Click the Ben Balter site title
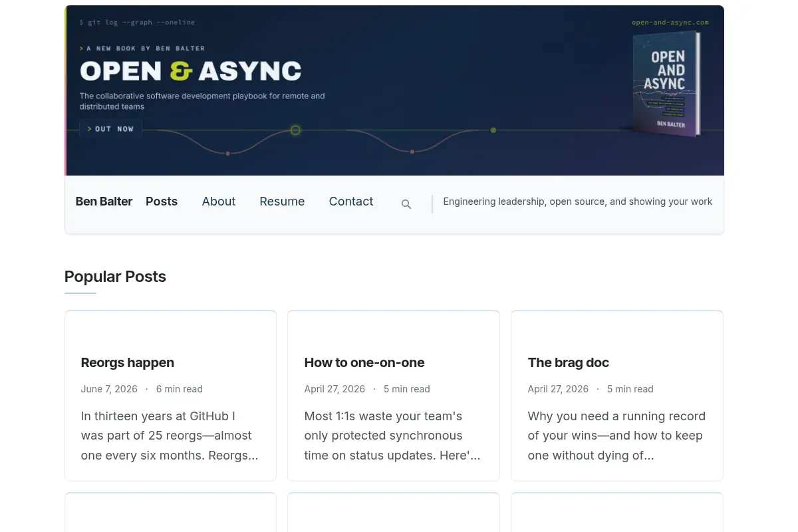Image resolution: width=798 pixels, height=532 pixels. tap(104, 201)
